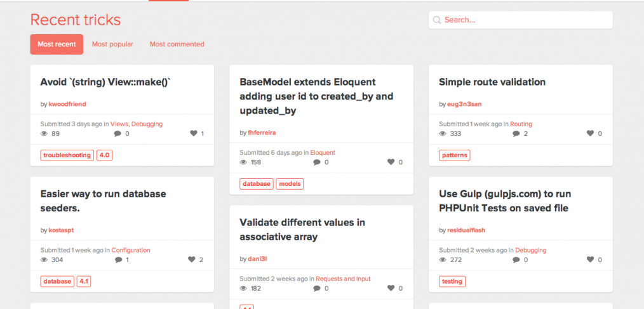Open Debugging category on Gulp PHPUnit card
The width and height of the screenshot is (644, 309).
(531, 251)
